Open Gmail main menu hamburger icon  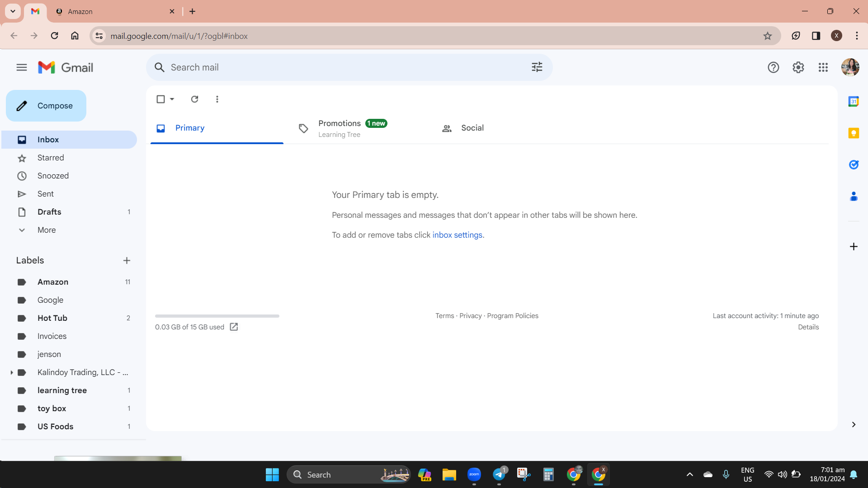(x=22, y=67)
